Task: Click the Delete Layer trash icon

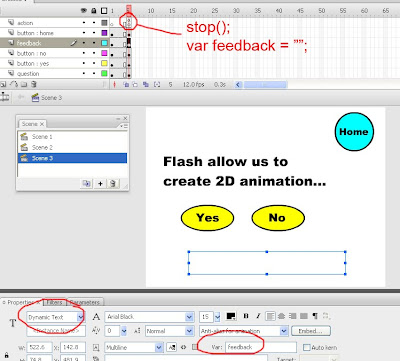Action: pos(34,85)
